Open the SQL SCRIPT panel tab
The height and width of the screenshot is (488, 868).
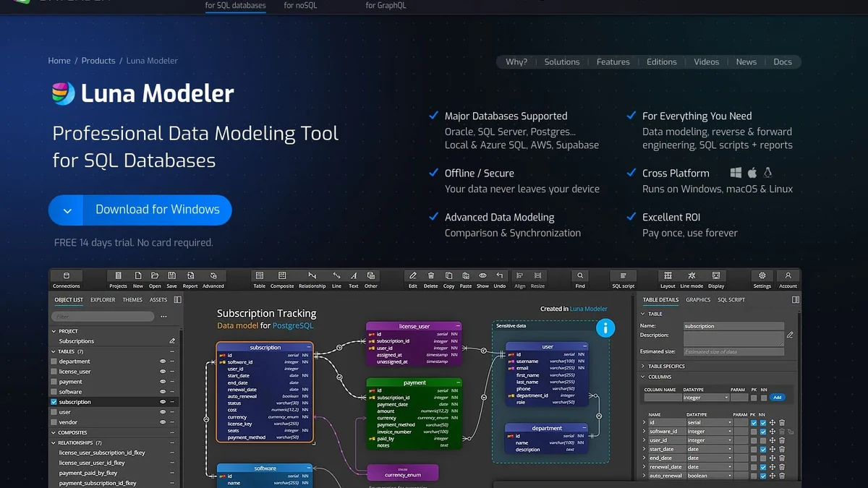click(x=731, y=299)
